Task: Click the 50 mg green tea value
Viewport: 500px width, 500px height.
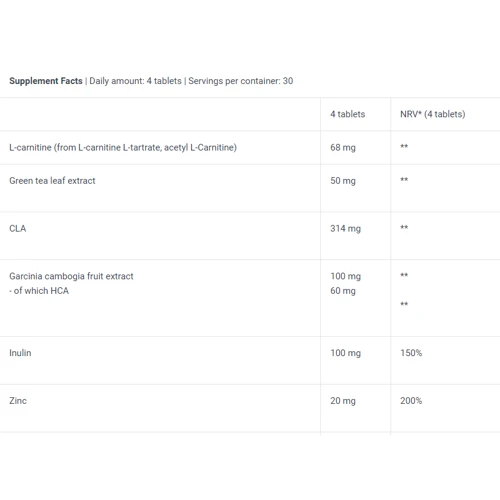Action: point(343,181)
